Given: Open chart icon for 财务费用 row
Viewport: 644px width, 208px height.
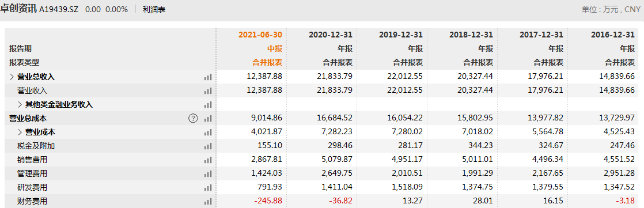Looking at the screenshot, I should coord(208,202).
